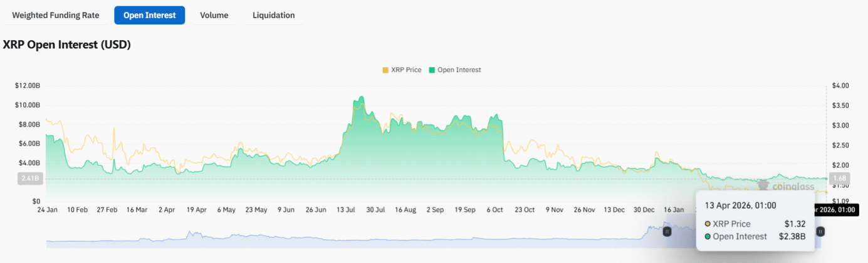Click the $12.00B label on left axis
This screenshot has height=263, width=868.
(28, 86)
